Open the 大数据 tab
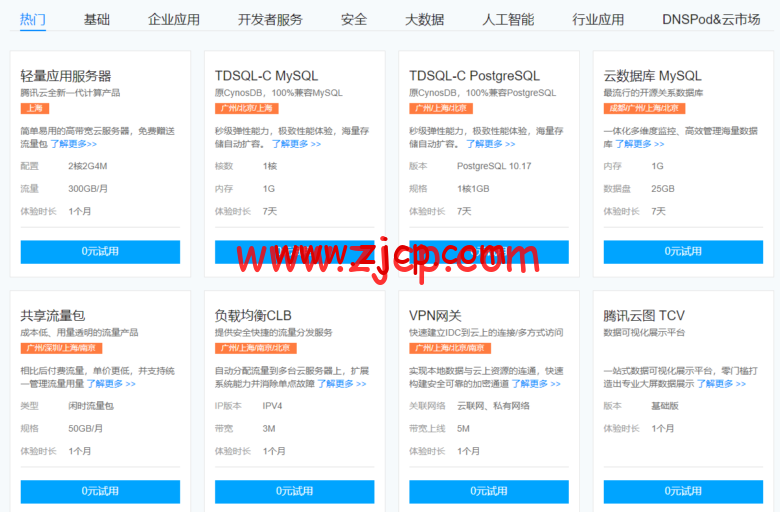 [424, 19]
